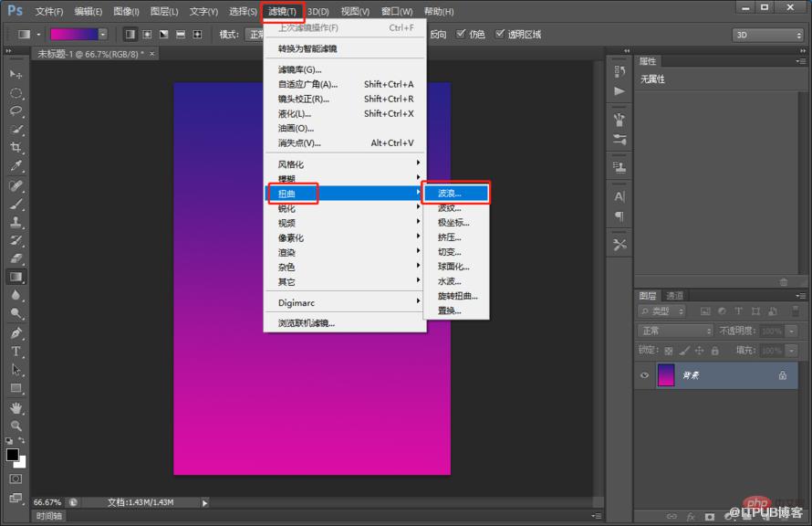Open the 3D workspace dropdown

[x=767, y=35]
